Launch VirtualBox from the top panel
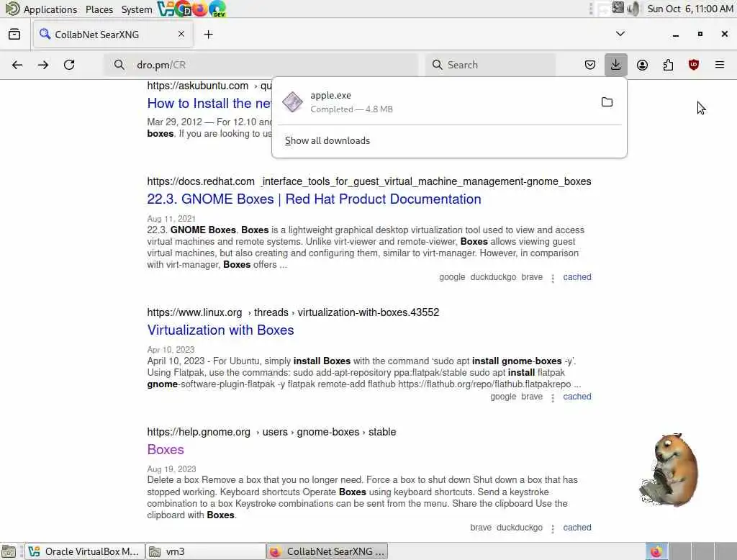Image resolution: width=737 pixels, height=560 pixels. (166, 9)
